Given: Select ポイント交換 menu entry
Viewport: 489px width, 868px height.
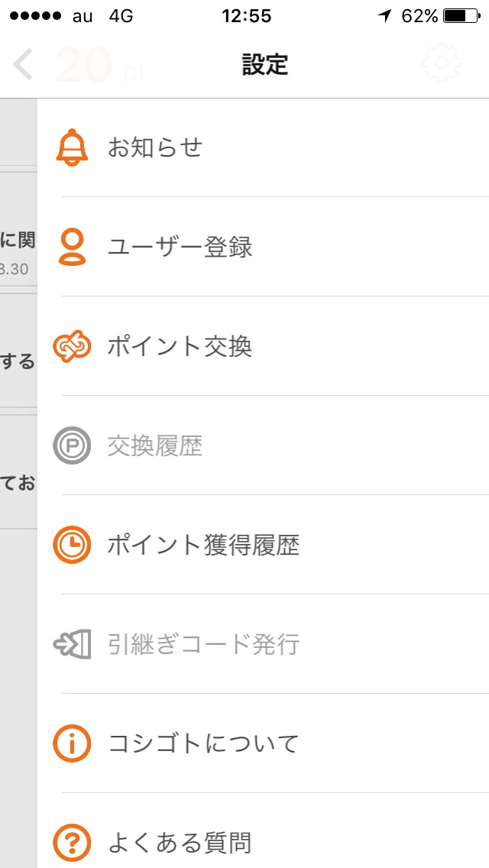Looking at the screenshot, I should tap(180, 346).
